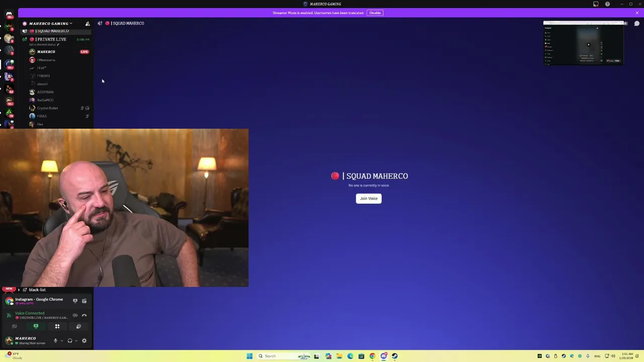
Task: Open the chat icon at top right
Action: (x=636, y=24)
